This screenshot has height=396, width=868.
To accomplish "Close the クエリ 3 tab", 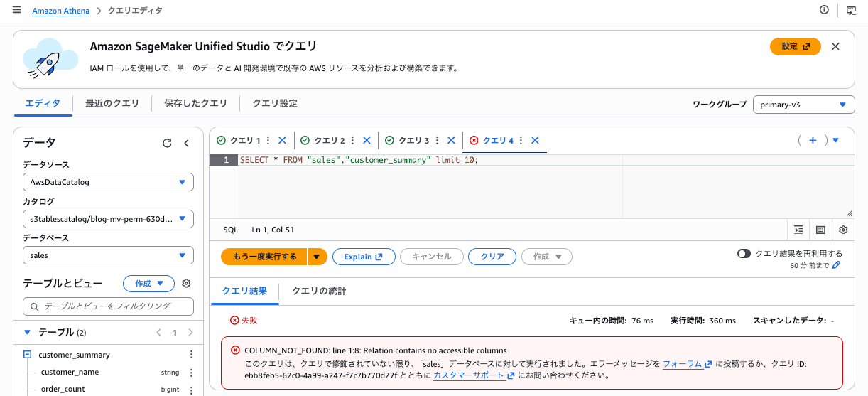I will click(451, 141).
